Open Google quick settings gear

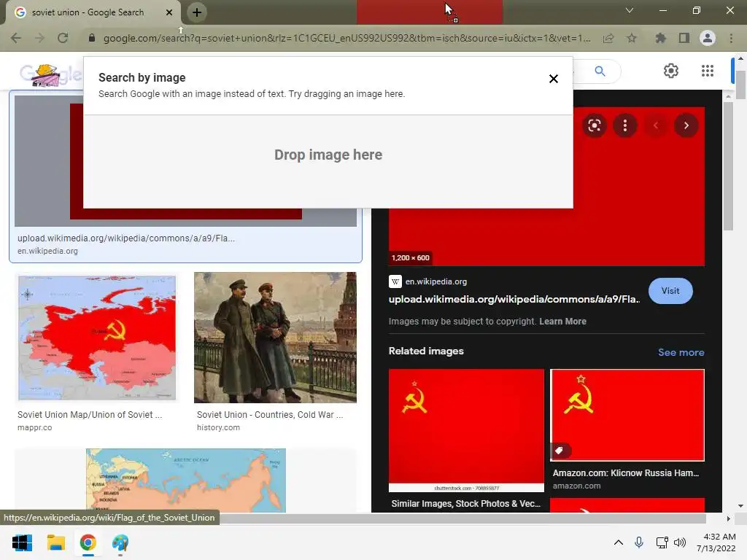pos(671,71)
